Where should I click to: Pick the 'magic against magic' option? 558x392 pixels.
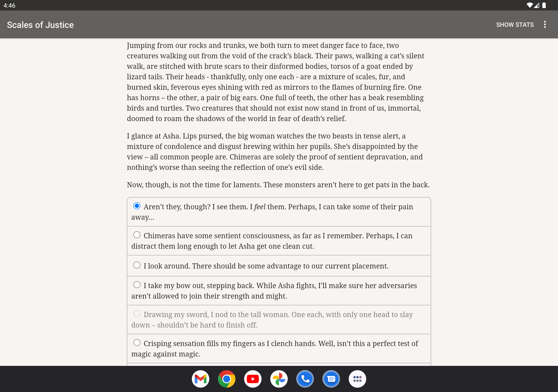pyautogui.click(x=279, y=348)
